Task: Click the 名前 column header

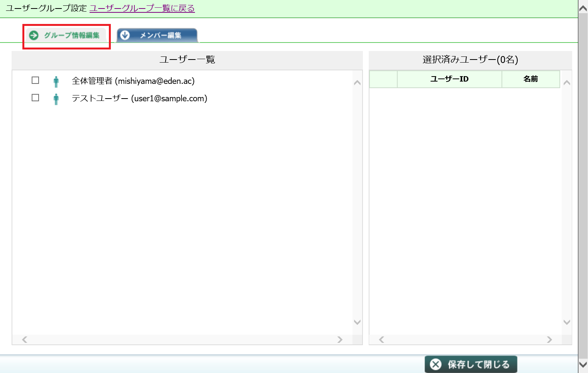Action: (531, 79)
